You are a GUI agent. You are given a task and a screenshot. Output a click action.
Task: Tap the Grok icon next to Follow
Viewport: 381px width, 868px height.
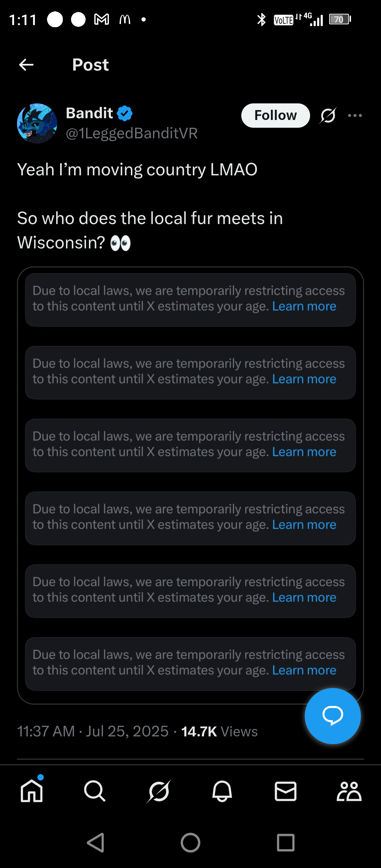point(328,115)
